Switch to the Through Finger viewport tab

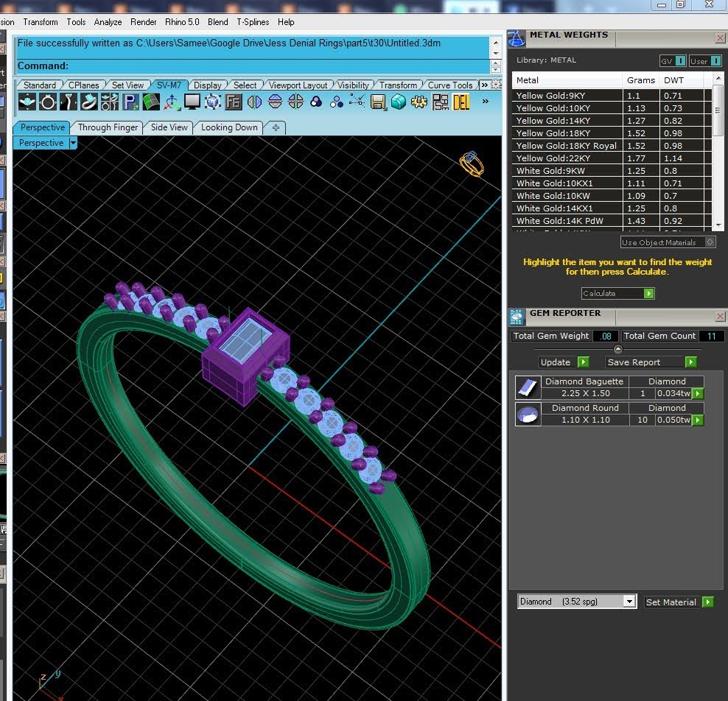click(108, 127)
